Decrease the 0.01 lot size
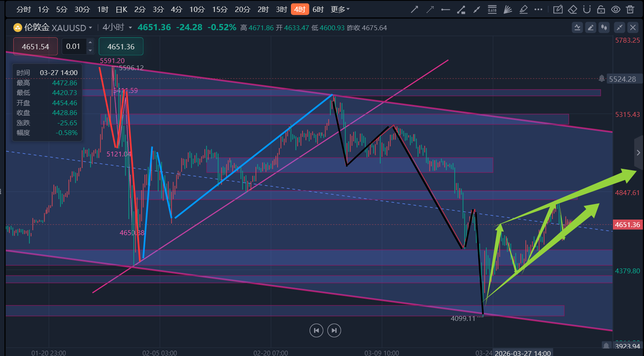Image resolution: width=644 pixels, height=356 pixels. 90,50
